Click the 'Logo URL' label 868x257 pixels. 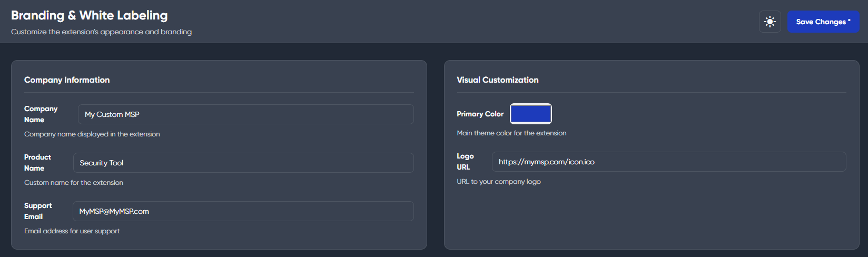coord(465,162)
